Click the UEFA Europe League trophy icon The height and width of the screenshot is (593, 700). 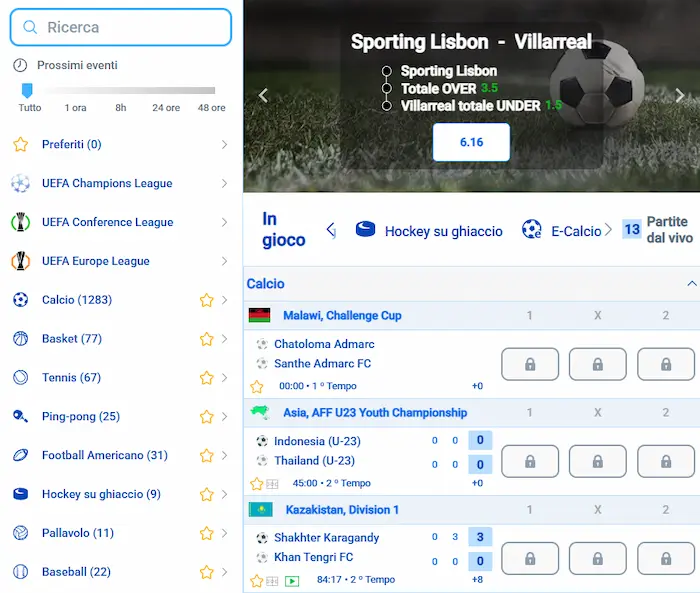tap(21, 261)
